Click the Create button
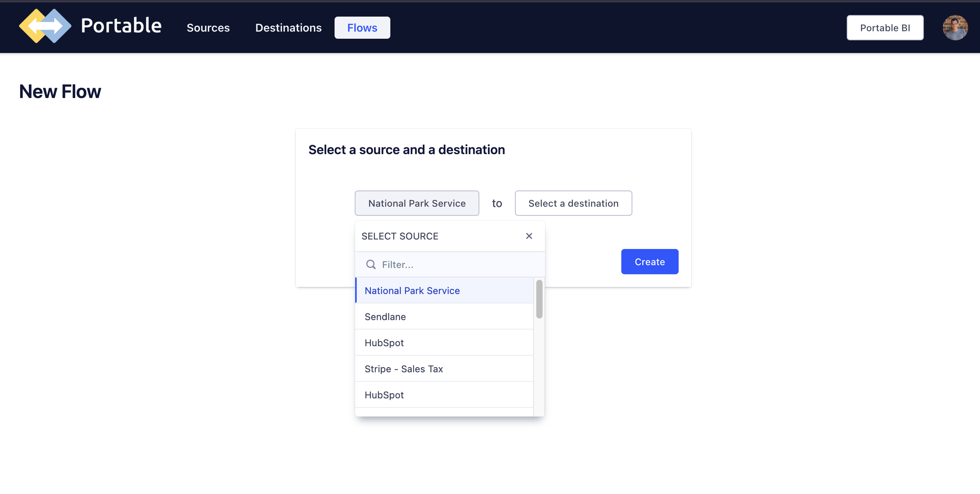This screenshot has width=980, height=494. pyautogui.click(x=650, y=262)
